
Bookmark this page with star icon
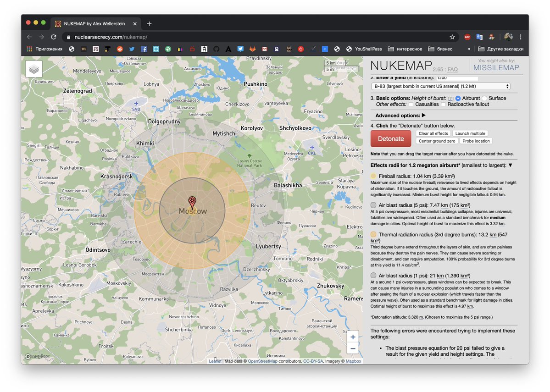click(x=452, y=37)
